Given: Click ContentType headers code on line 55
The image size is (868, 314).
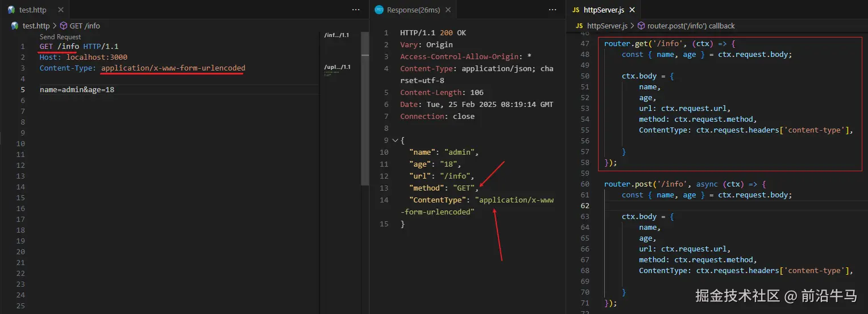Looking at the screenshot, I should click(x=746, y=130).
